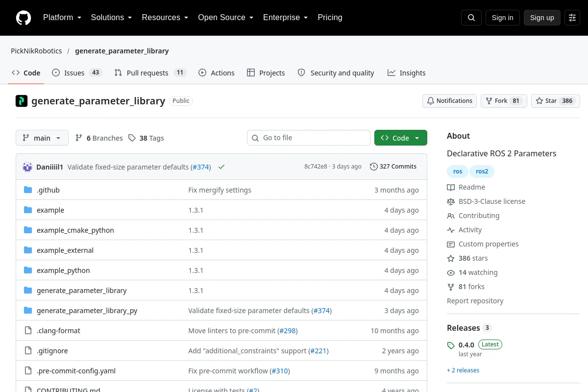Image resolution: width=588 pixels, height=392 pixels.
Task: Open the + 2 releases link
Action: click(x=463, y=370)
